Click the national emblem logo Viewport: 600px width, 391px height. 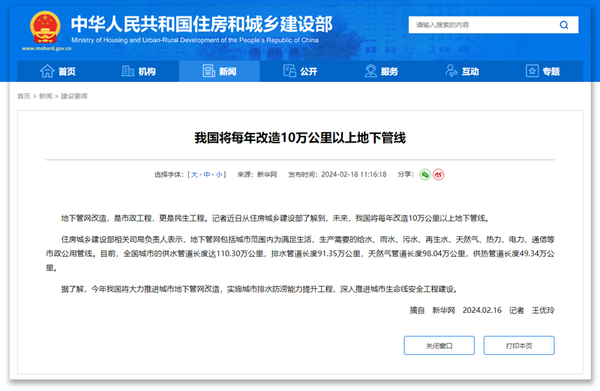(45, 27)
